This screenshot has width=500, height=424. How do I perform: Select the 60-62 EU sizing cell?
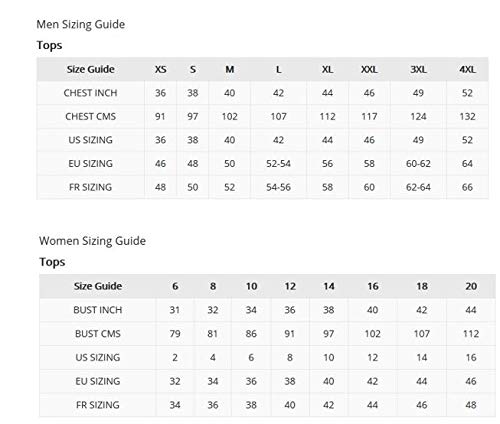pos(418,164)
